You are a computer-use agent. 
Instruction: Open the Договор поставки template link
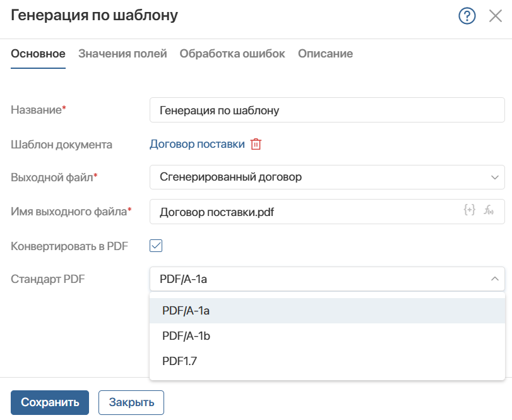click(x=197, y=144)
